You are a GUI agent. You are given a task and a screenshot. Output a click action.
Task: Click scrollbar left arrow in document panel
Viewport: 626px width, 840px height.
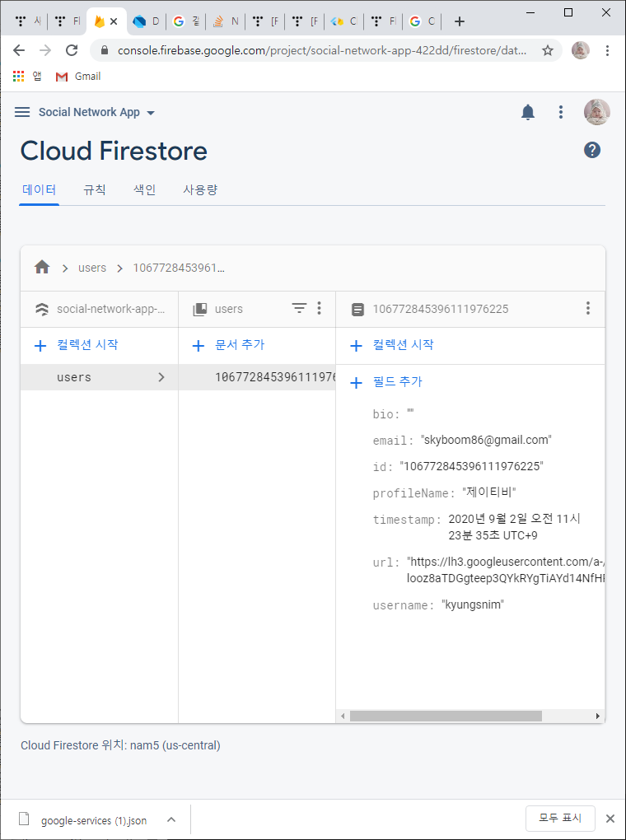(343, 716)
